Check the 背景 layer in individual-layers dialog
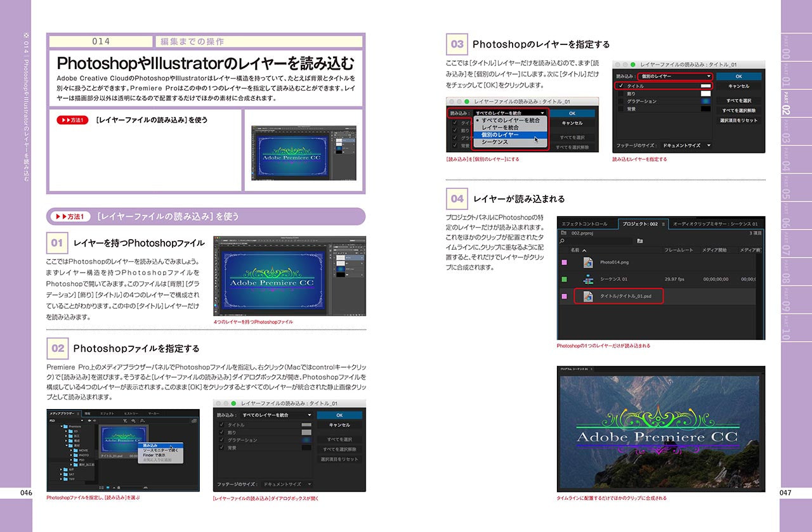The height and width of the screenshot is (532, 812). point(620,109)
